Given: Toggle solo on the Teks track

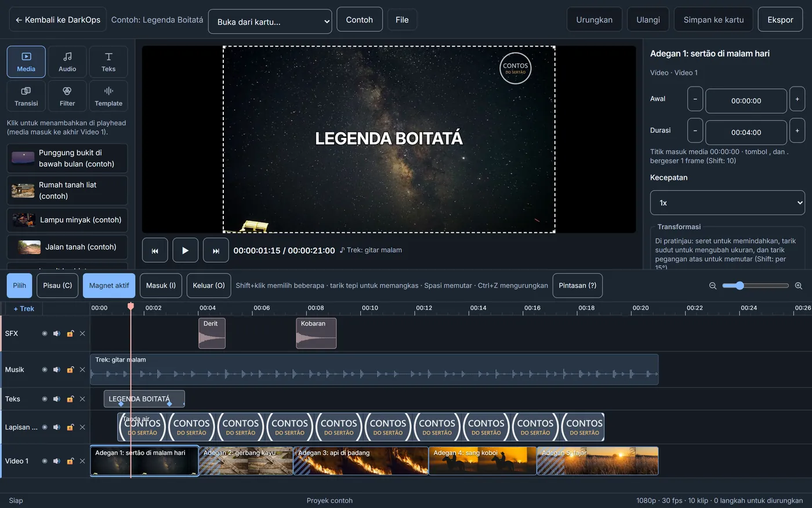Looking at the screenshot, I should (x=45, y=399).
